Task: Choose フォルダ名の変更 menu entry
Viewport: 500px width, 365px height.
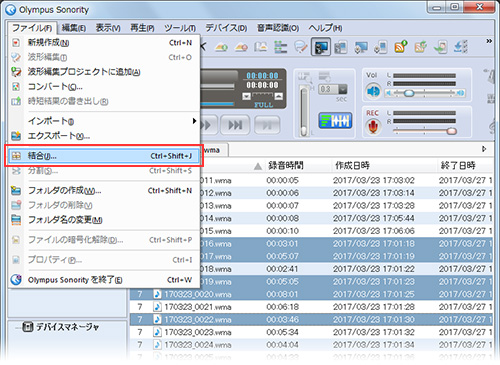Action: (103, 220)
